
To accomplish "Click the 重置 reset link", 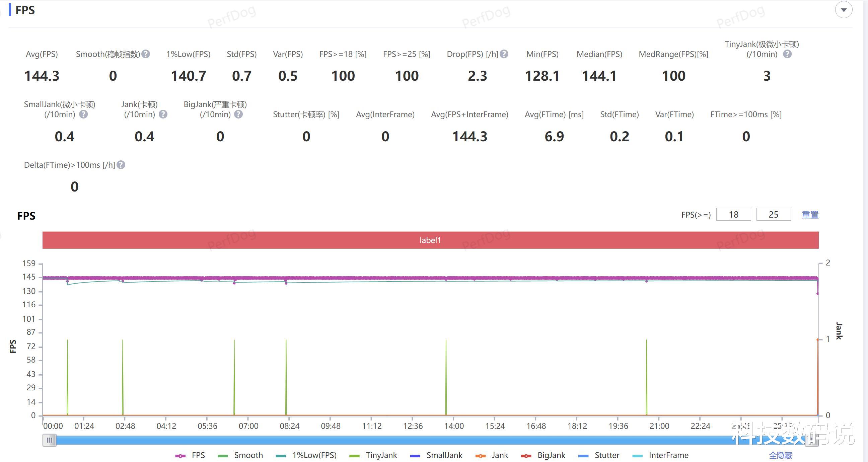I will coord(810,215).
